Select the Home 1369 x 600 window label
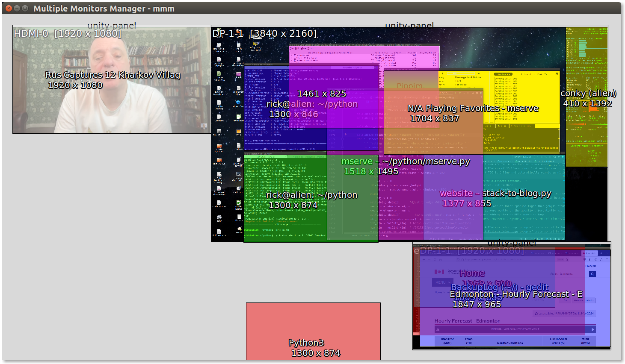This screenshot has height=364, width=625. [472, 273]
